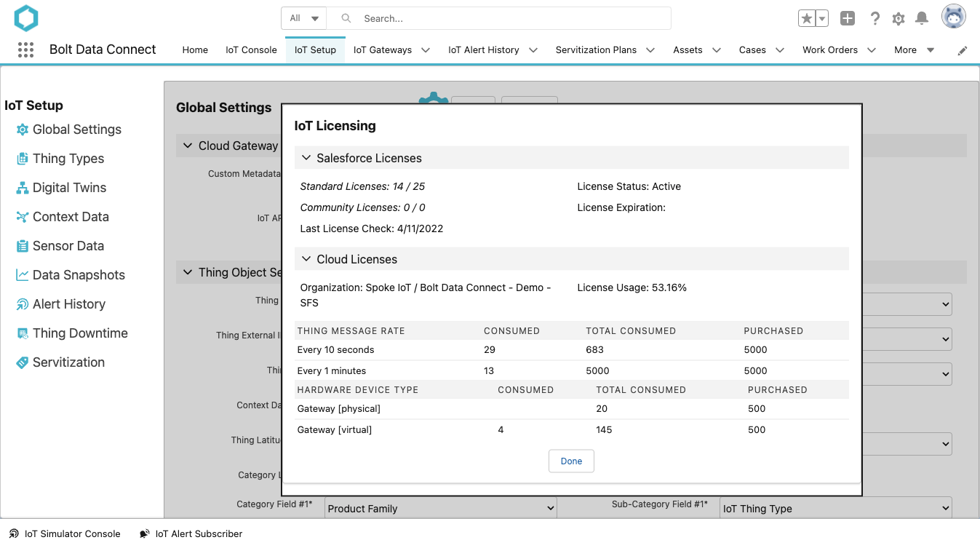The image size is (980, 548).
Task: Open the IoT Thing Type sub-category dropdown
Action: pos(836,509)
